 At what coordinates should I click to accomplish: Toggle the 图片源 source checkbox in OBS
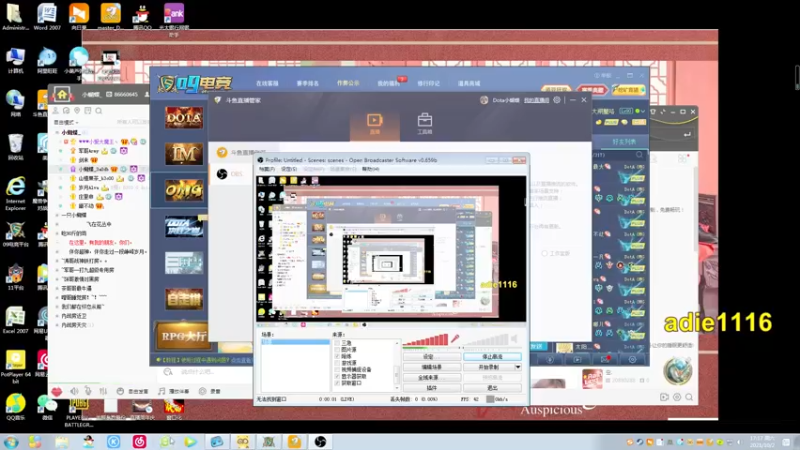tap(337, 349)
